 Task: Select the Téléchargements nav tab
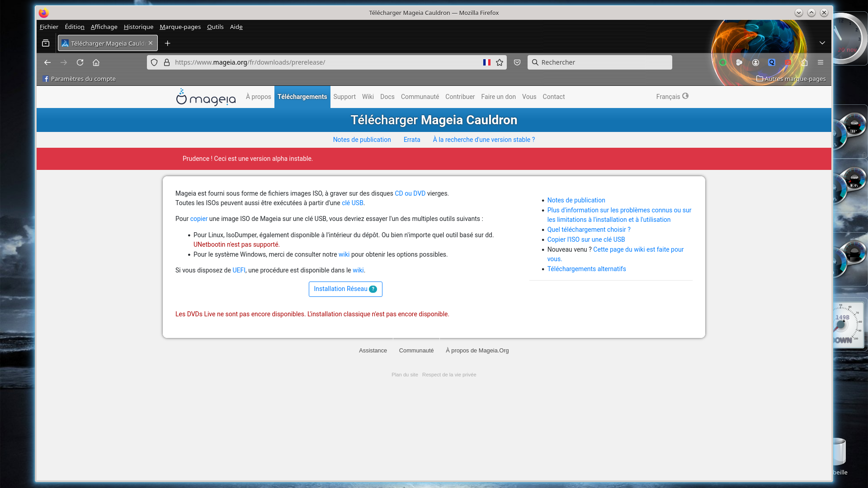point(302,97)
